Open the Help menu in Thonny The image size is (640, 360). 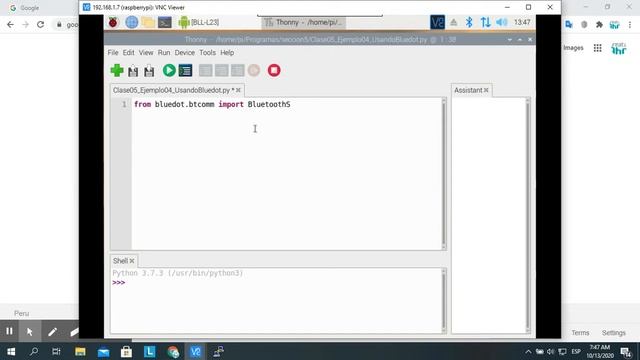click(x=227, y=53)
